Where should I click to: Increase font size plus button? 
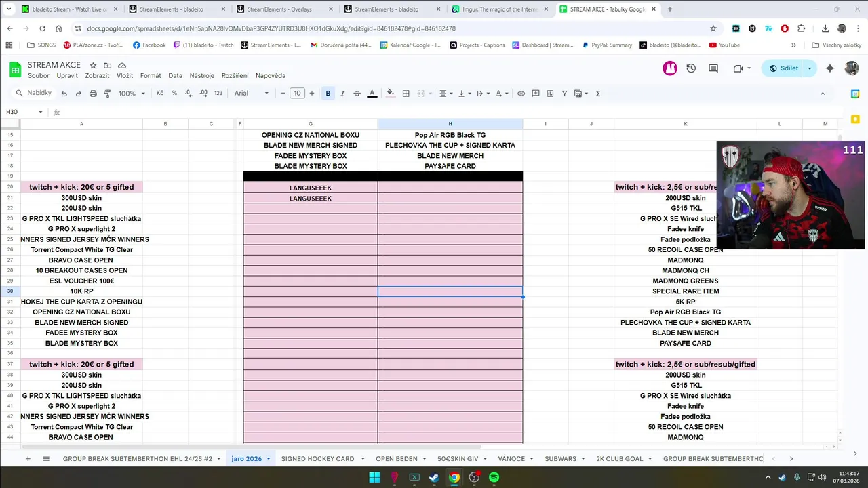click(312, 94)
